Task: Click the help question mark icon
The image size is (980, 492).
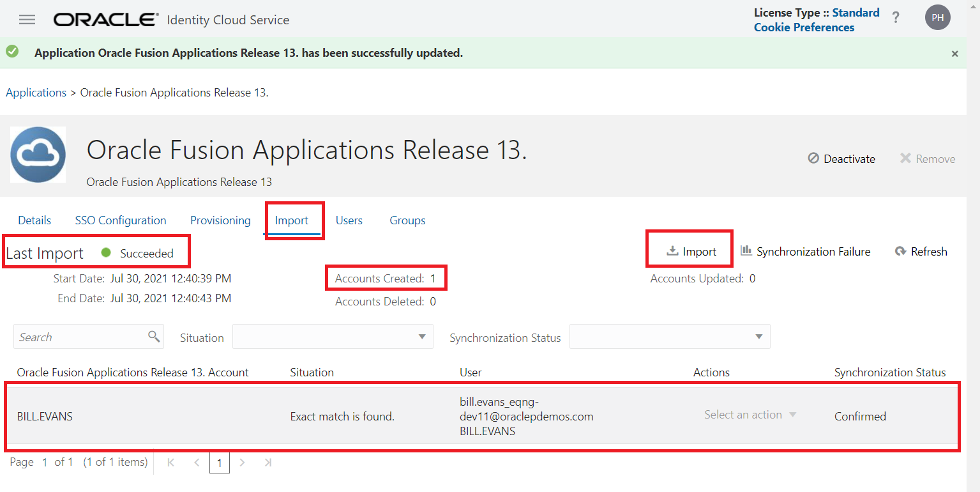Action: [896, 18]
